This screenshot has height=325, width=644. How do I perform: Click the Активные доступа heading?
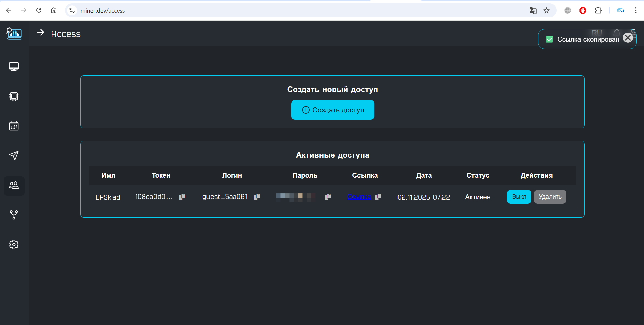[333, 155]
